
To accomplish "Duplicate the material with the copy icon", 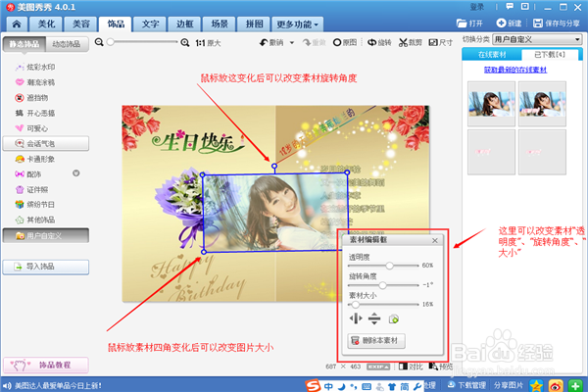I will coord(393,318).
